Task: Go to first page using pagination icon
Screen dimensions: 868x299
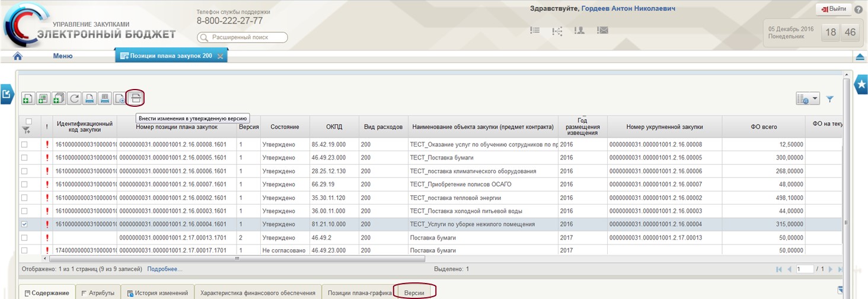Action: [779, 269]
